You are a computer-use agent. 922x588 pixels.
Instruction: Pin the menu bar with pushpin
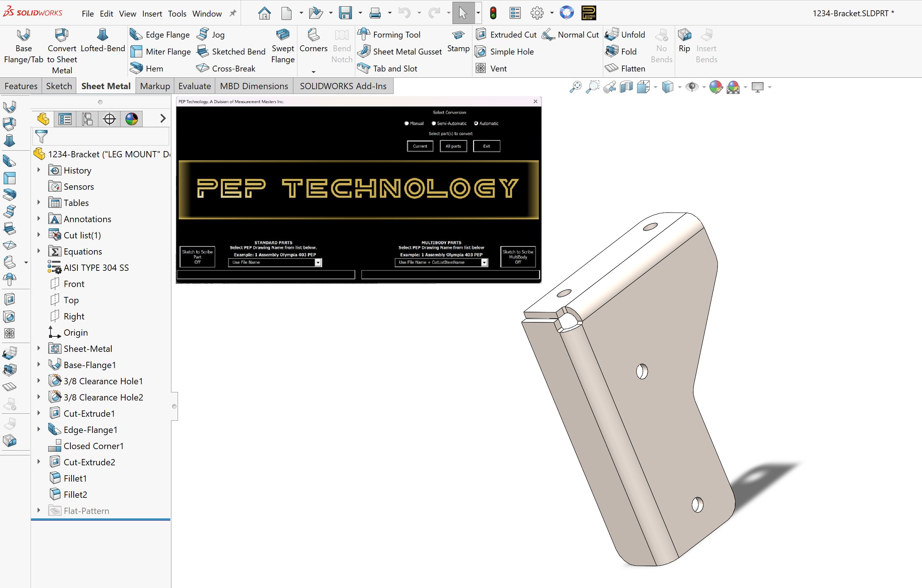tap(233, 13)
